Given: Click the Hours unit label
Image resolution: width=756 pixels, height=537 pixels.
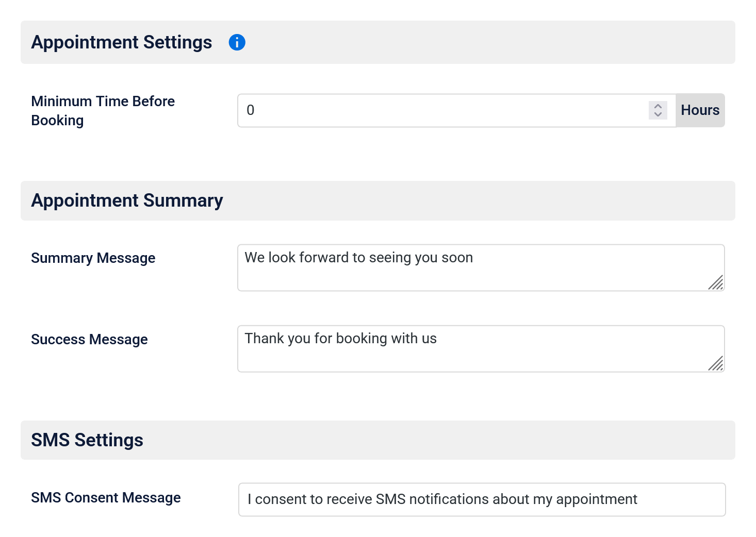Looking at the screenshot, I should 700,110.
